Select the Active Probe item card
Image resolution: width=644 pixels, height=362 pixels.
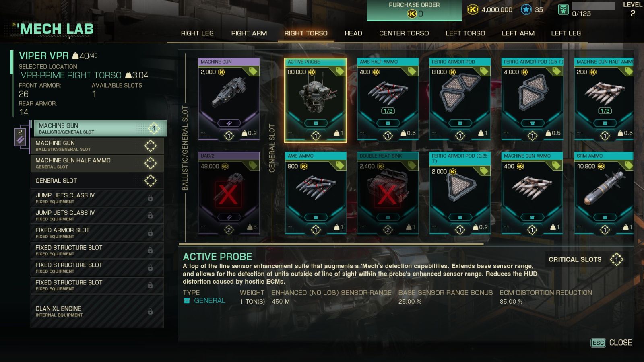[x=315, y=100]
